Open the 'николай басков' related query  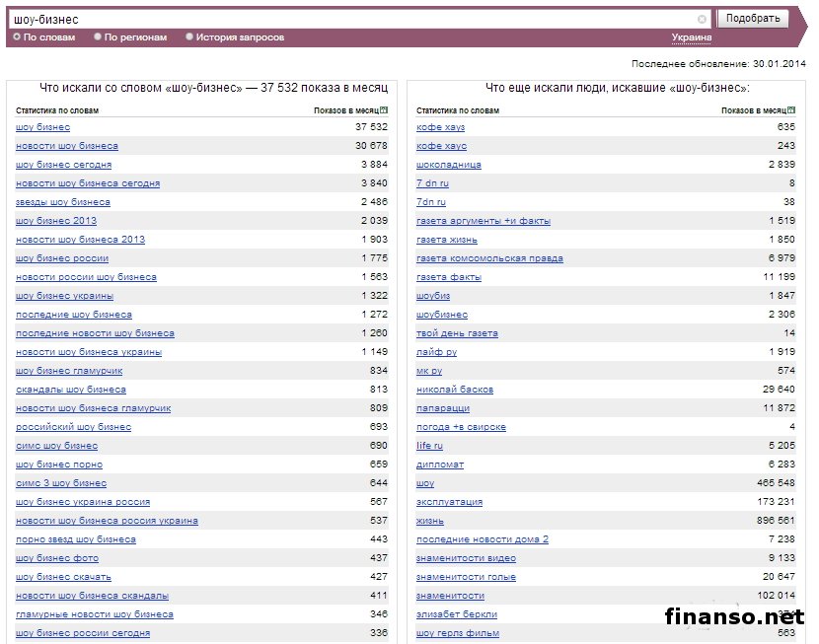point(454,390)
